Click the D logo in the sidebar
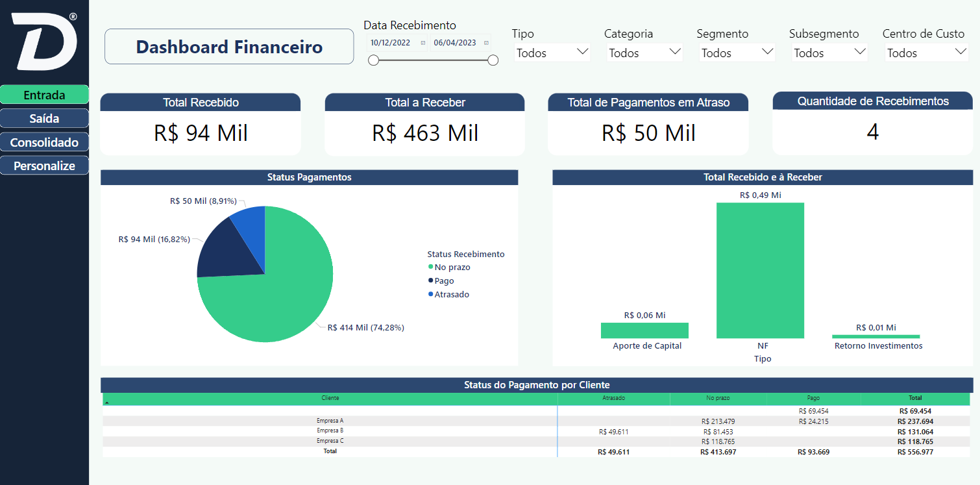The height and width of the screenshot is (485, 980). point(44,40)
